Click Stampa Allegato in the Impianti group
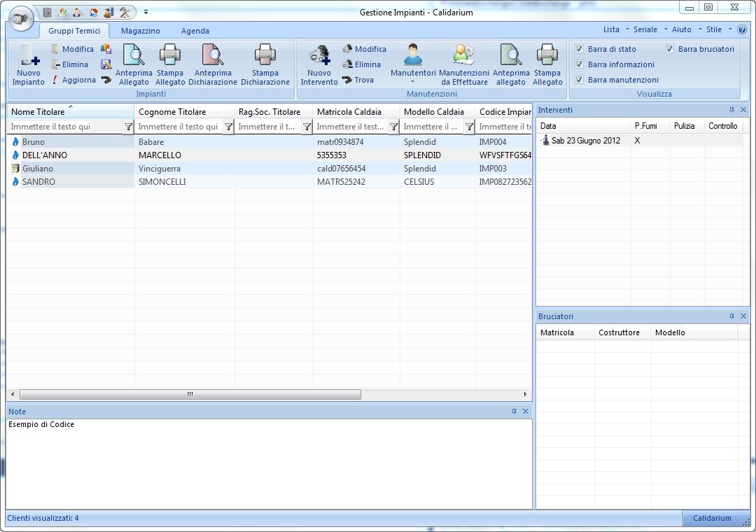Image resolution: width=756 pixels, height=532 pixels. pos(170,64)
